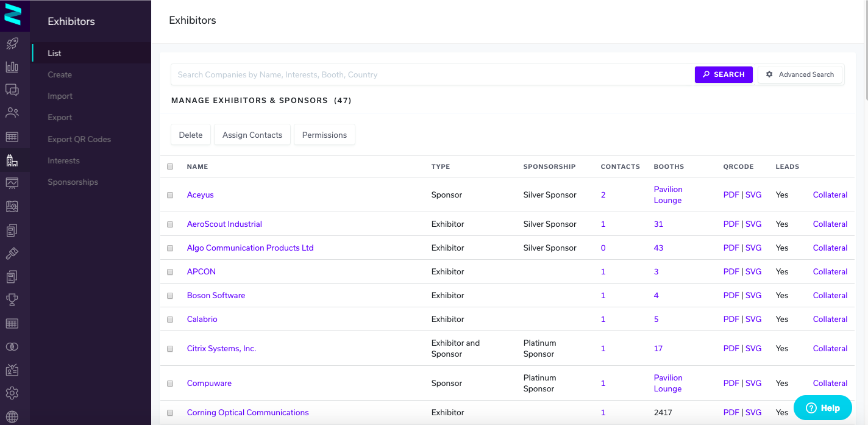
Task: Open Algo Communication Products Ltd link
Action: click(x=250, y=248)
